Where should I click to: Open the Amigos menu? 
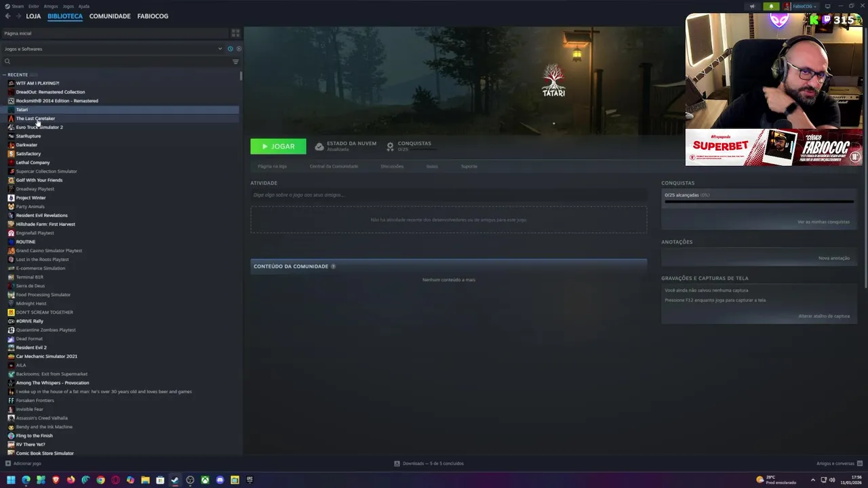click(x=51, y=6)
